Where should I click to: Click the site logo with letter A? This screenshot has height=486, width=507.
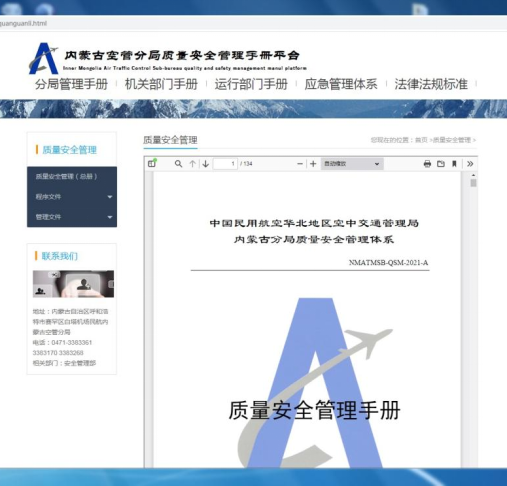coord(44,58)
